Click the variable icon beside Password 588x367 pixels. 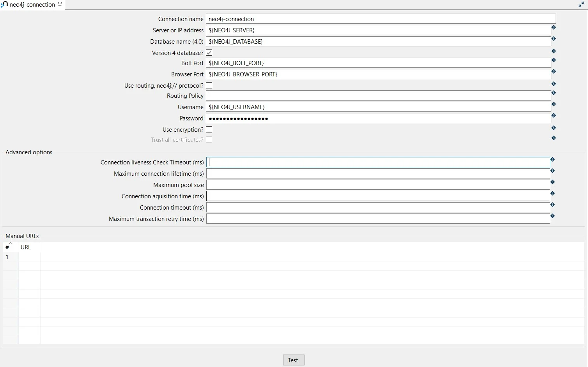(x=553, y=116)
